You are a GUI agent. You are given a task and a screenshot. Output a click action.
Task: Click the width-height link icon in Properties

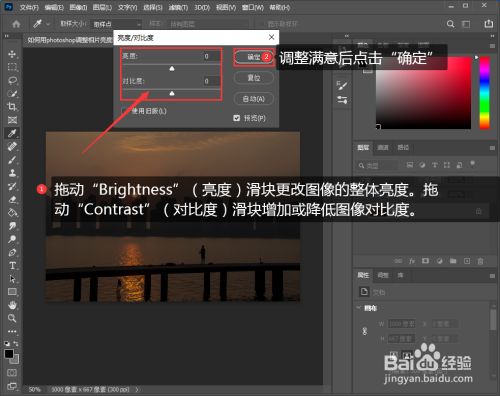point(364,331)
